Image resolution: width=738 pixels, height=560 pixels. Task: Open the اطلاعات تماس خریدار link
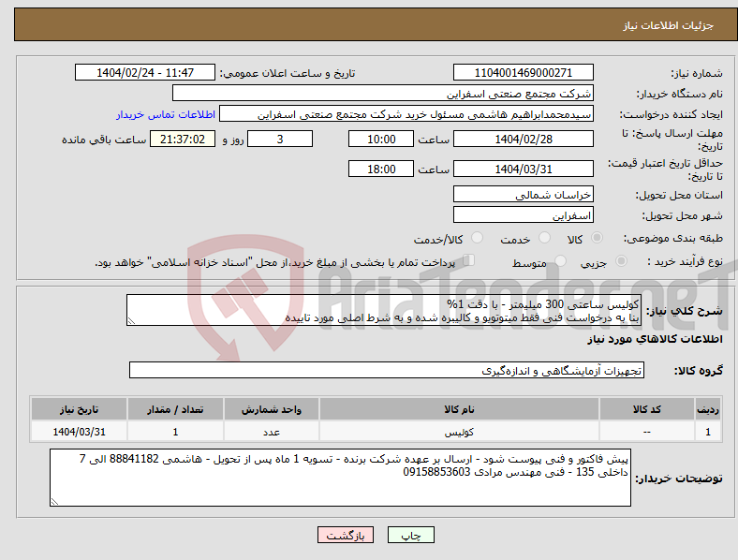click(166, 114)
